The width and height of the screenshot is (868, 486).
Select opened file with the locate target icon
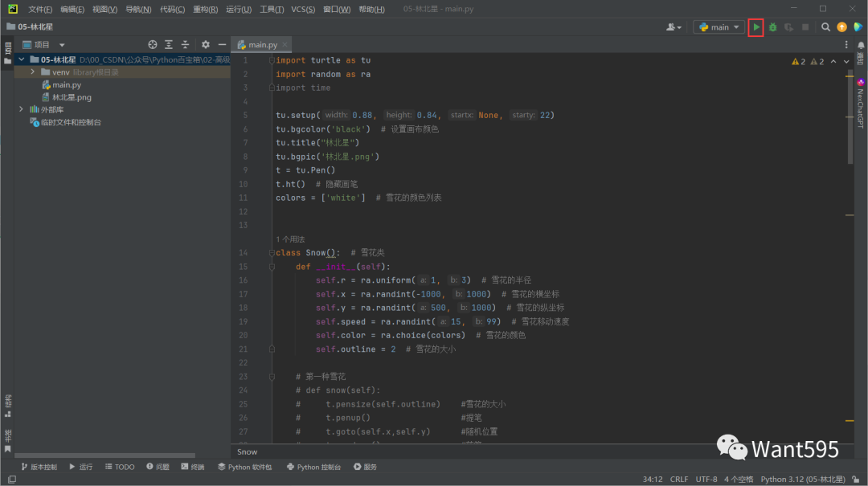pyautogui.click(x=153, y=45)
